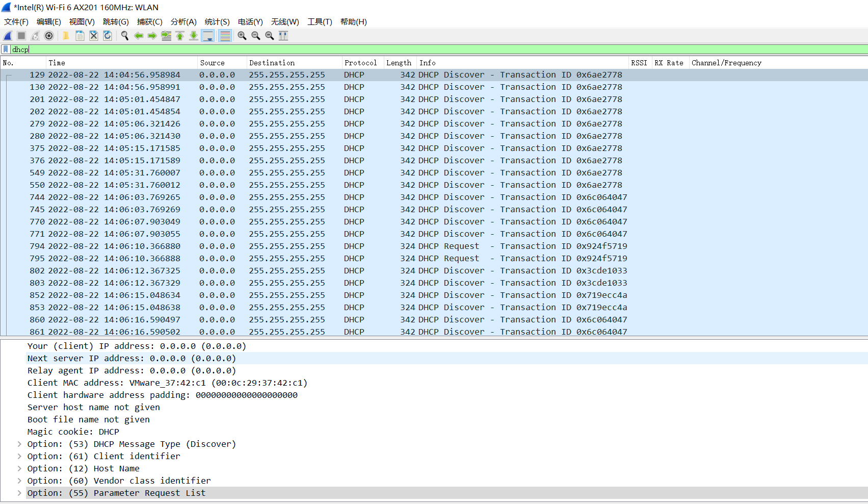Open a capture file via folder icon

(66, 36)
